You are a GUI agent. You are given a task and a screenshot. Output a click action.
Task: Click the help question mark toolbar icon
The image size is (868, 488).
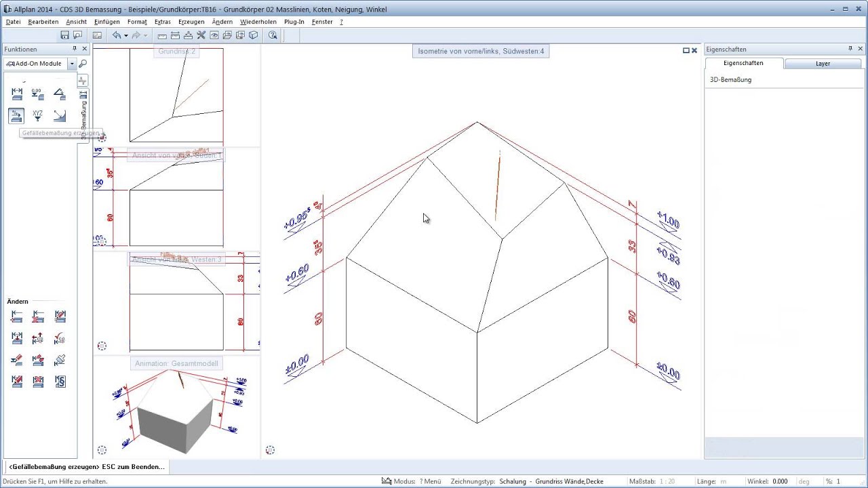(x=272, y=35)
